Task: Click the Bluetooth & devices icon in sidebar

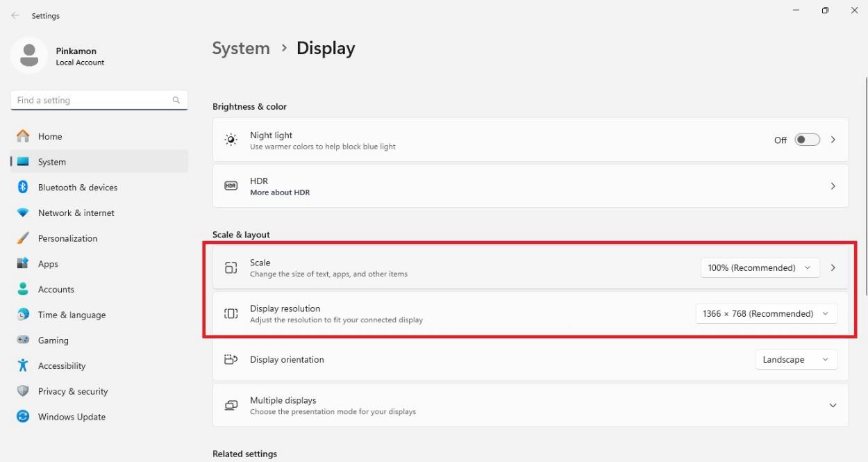Action: 23,187
